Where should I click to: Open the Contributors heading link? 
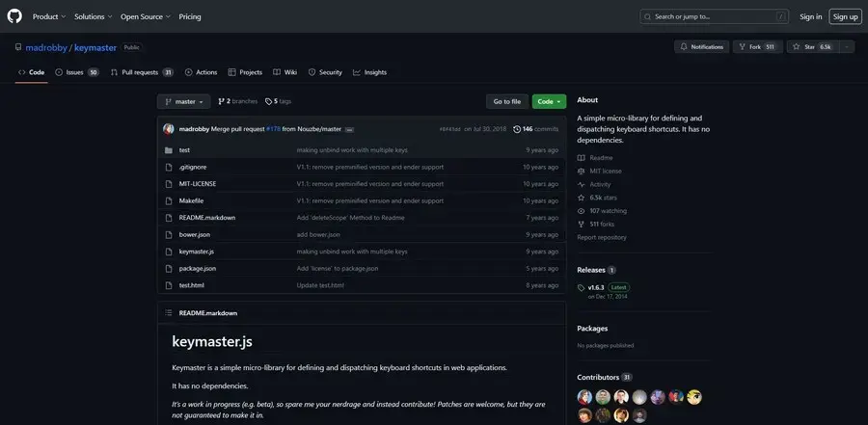tap(605, 378)
